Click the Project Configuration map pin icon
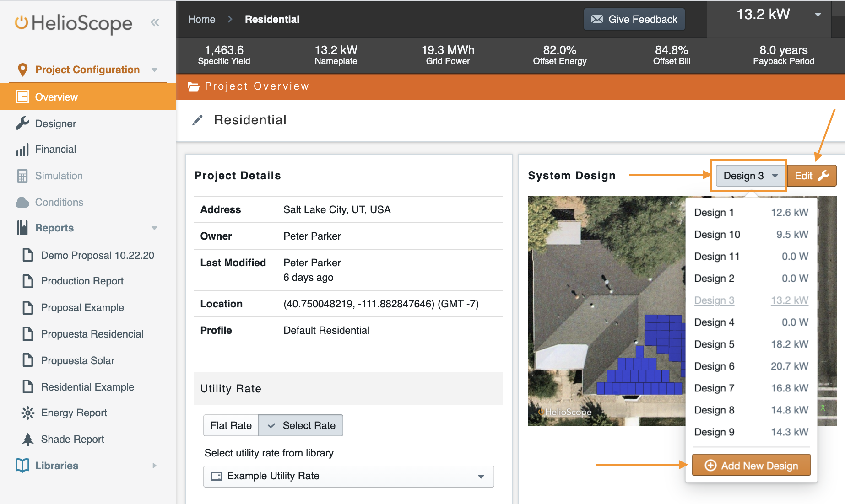 [x=22, y=70]
